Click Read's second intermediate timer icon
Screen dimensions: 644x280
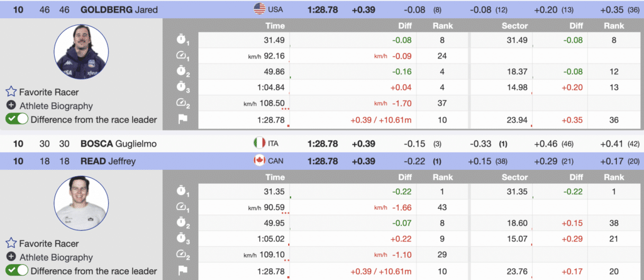182,223
